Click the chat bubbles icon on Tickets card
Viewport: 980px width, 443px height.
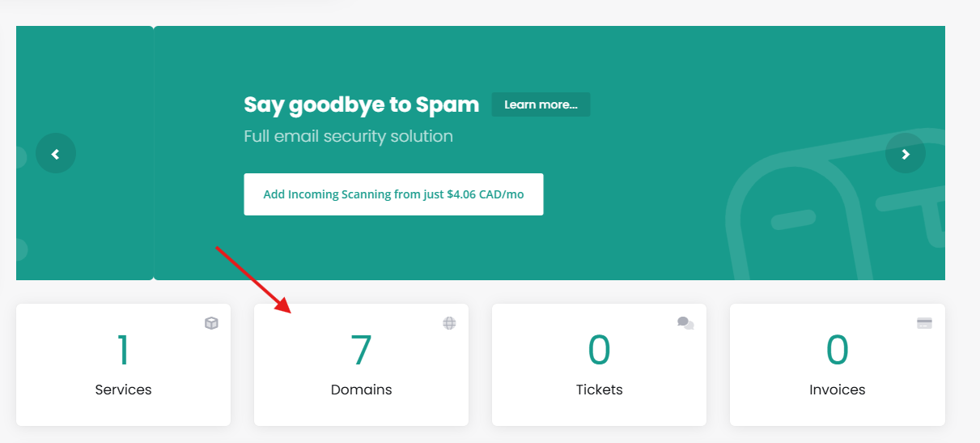(685, 323)
